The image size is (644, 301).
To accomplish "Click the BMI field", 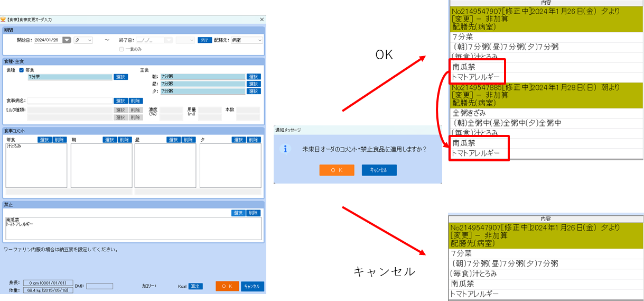I will point(100,286).
